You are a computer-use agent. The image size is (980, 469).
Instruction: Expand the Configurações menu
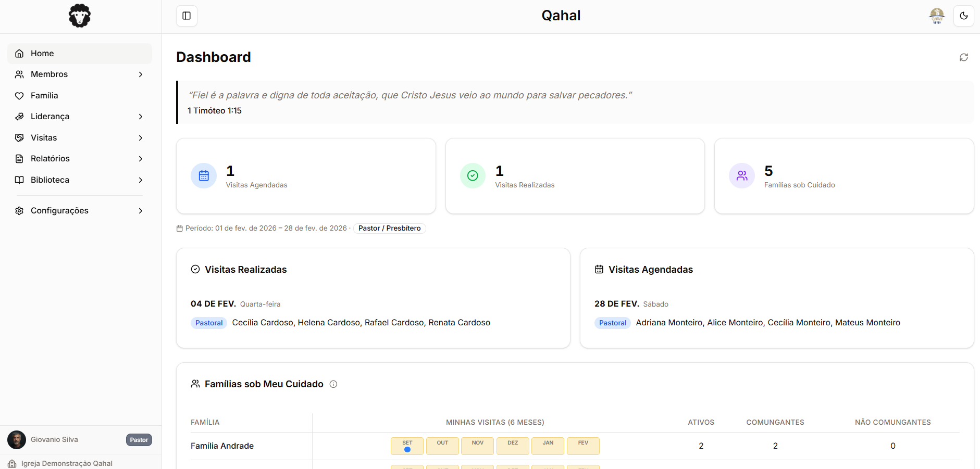141,210
